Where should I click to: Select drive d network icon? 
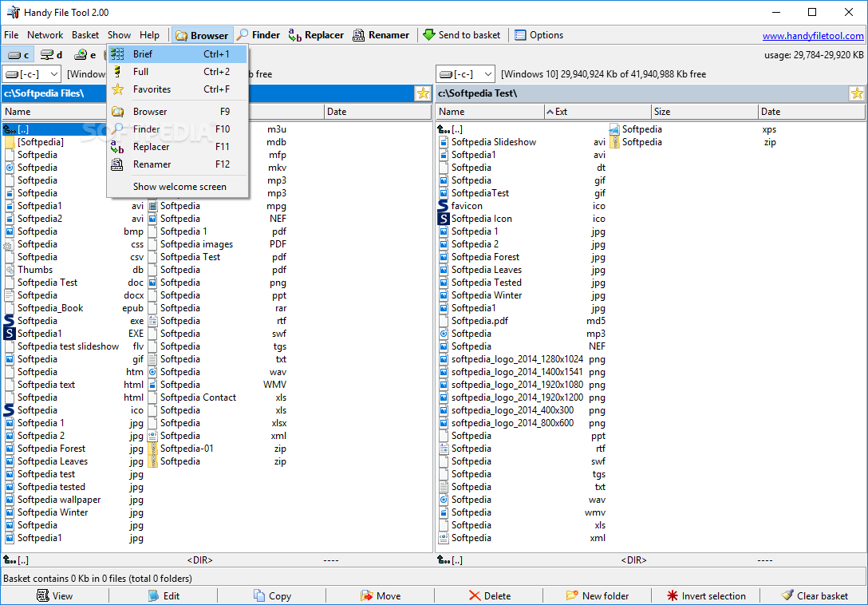[x=52, y=55]
